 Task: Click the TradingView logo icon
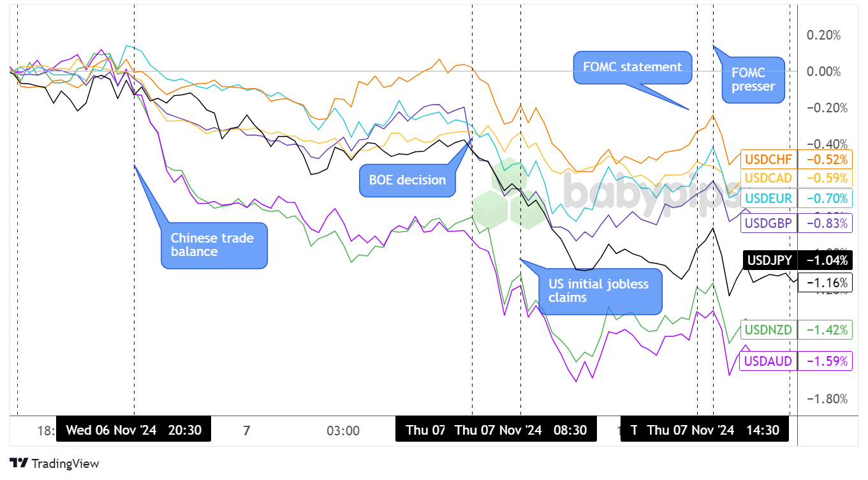tap(19, 463)
